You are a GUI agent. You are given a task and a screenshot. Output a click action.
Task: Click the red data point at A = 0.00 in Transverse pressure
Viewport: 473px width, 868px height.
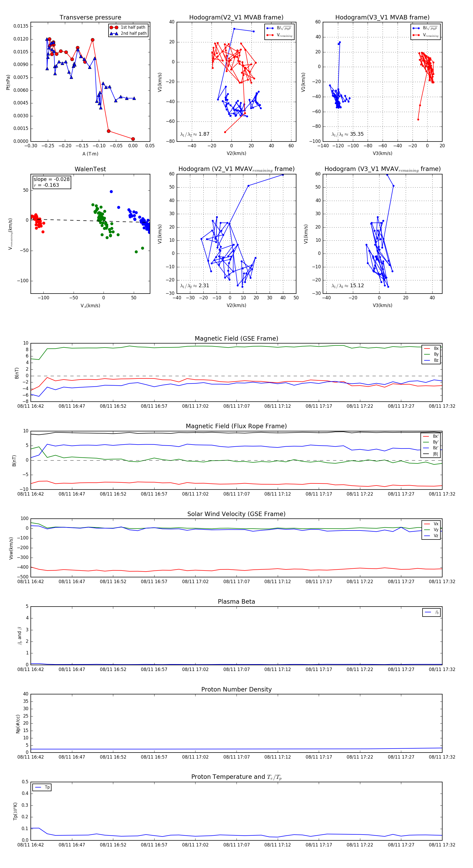coord(133,139)
